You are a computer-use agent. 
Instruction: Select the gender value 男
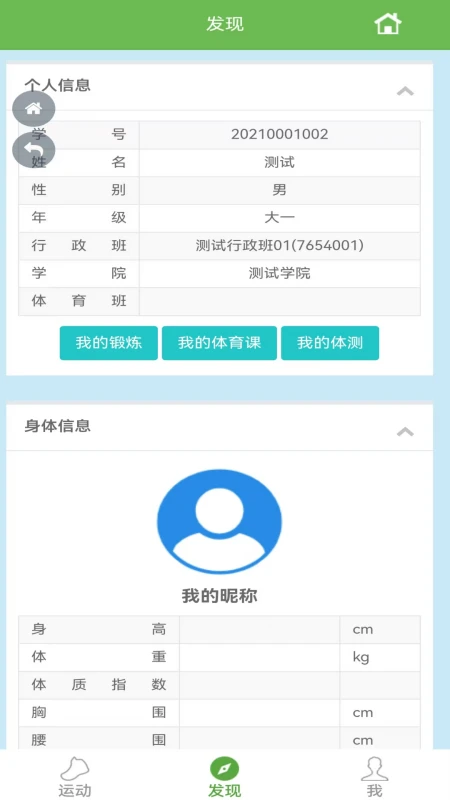pyautogui.click(x=280, y=190)
